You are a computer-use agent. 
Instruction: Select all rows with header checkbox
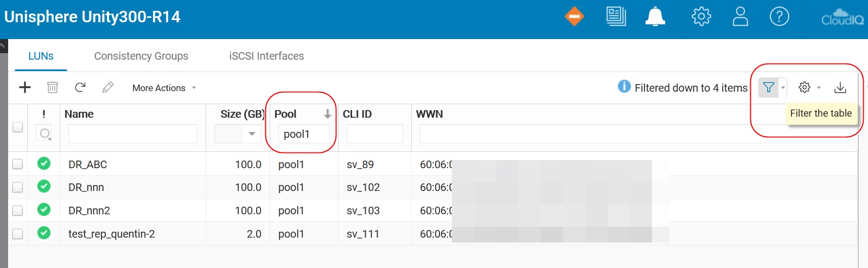point(17,127)
